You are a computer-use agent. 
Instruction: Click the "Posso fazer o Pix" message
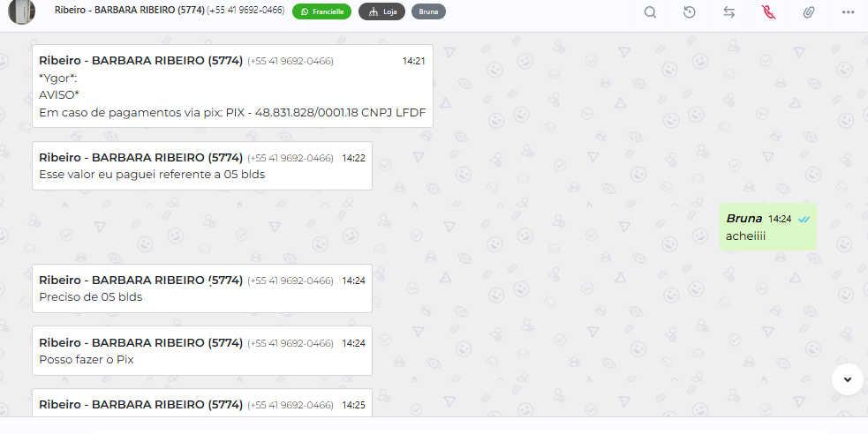202,350
